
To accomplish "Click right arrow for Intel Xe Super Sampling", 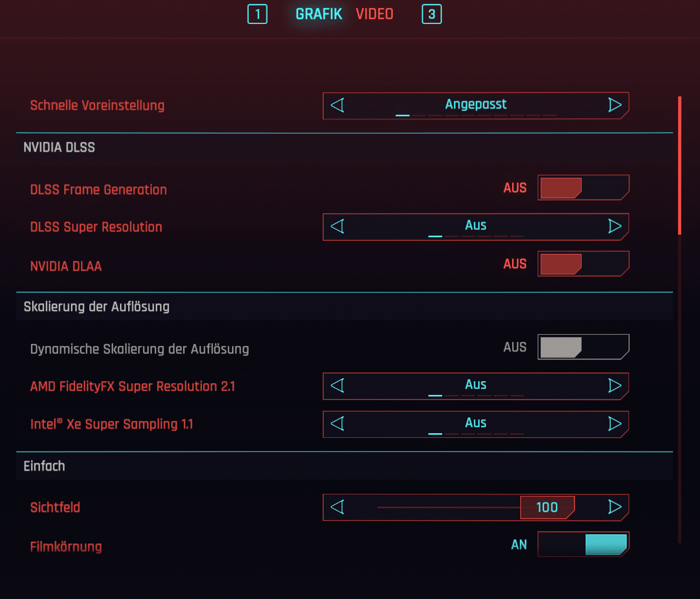I will tap(615, 423).
